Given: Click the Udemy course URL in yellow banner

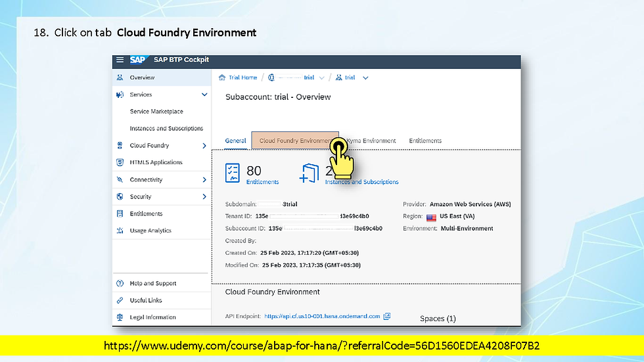Looking at the screenshot, I should point(321,346).
